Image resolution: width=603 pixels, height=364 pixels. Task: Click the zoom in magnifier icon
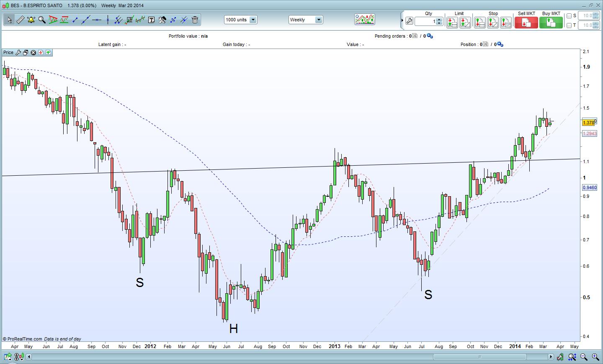tap(595, 357)
